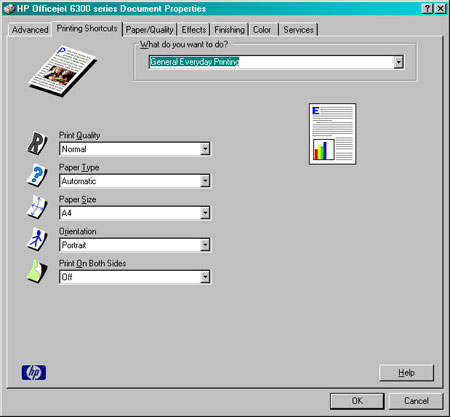This screenshot has height=417, width=450.
Task: Click the page layout preview thumbnail
Action: [x=332, y=134]
